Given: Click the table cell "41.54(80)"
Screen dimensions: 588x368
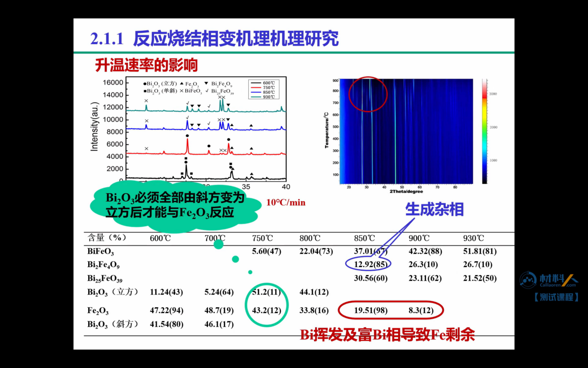Looking at the screenshot, I should [x=167, y=324].
